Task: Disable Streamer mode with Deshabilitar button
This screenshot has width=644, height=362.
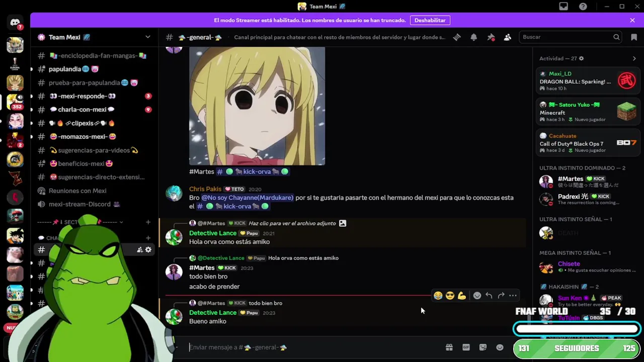Action: (430, 20)
